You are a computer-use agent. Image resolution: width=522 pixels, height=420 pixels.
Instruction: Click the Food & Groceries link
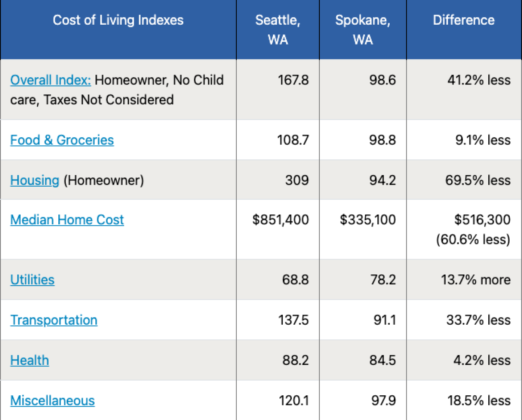(x=62, y=140)
